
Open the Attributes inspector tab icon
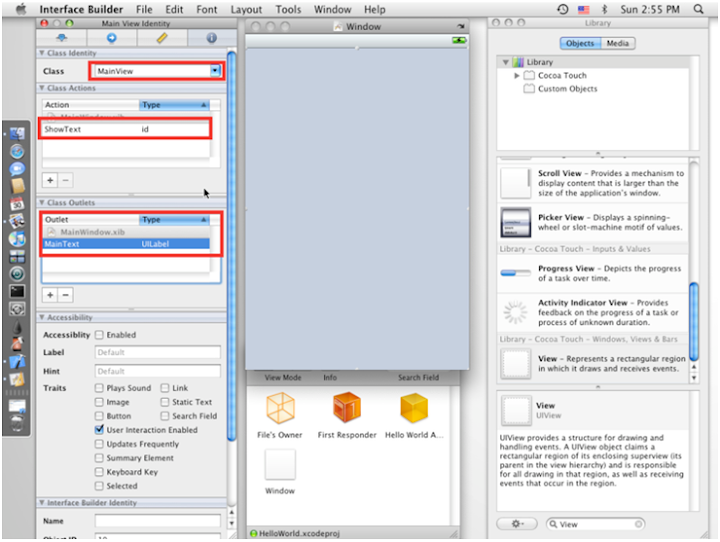point(62,38)
